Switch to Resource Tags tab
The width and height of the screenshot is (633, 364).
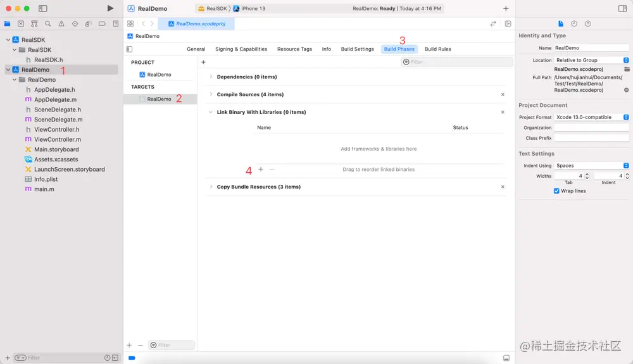tap(294, 49)
